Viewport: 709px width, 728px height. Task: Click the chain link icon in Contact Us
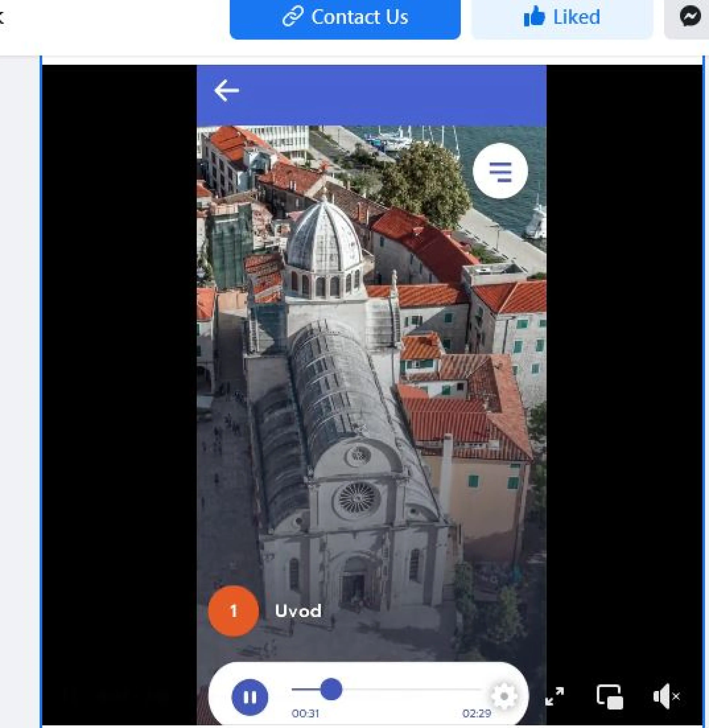pos(293,17)
